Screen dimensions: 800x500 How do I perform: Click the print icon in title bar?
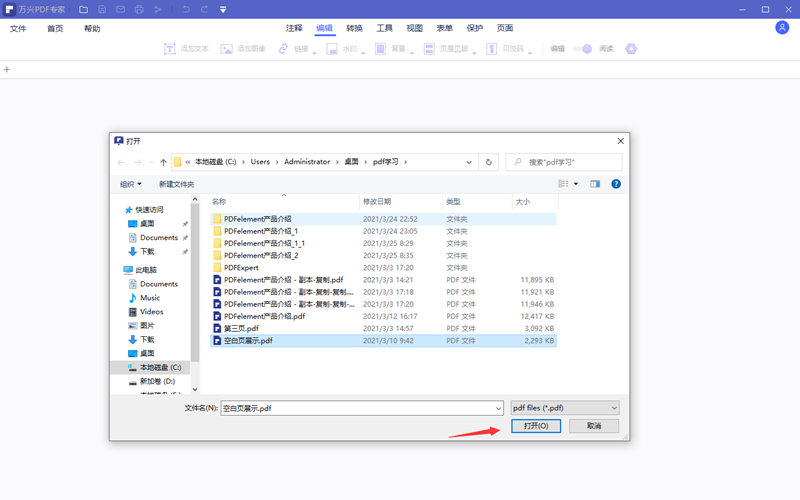click(x=139, y=9)
